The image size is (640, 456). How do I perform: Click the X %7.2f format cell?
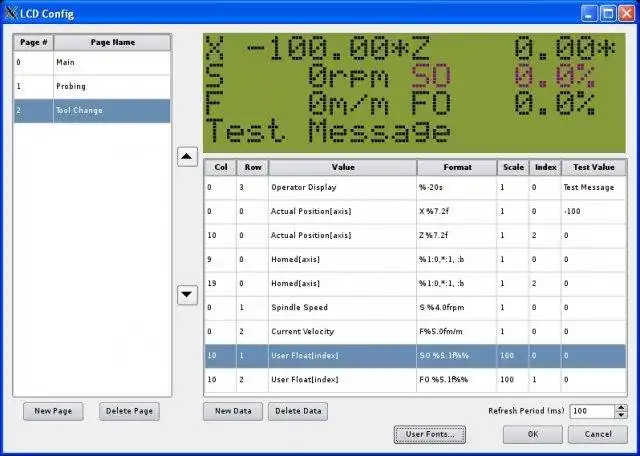(x=456, y=211)
